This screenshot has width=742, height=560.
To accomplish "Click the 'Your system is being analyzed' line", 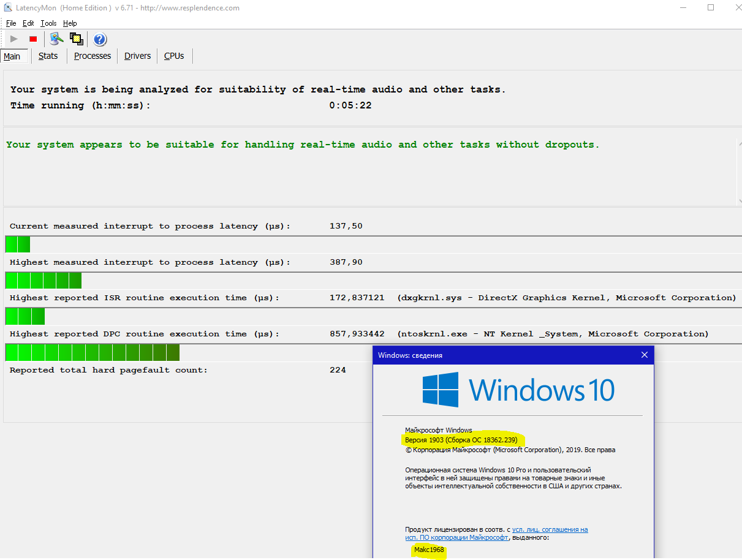I will (x=259, y=89).
